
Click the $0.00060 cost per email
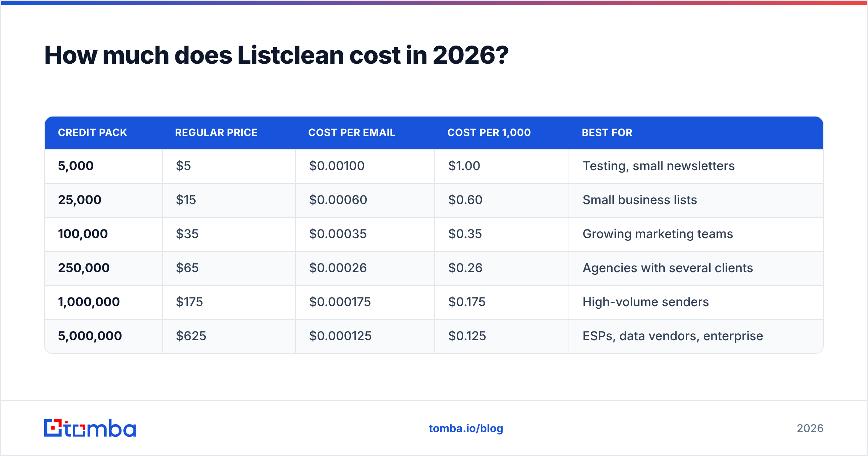338,200
